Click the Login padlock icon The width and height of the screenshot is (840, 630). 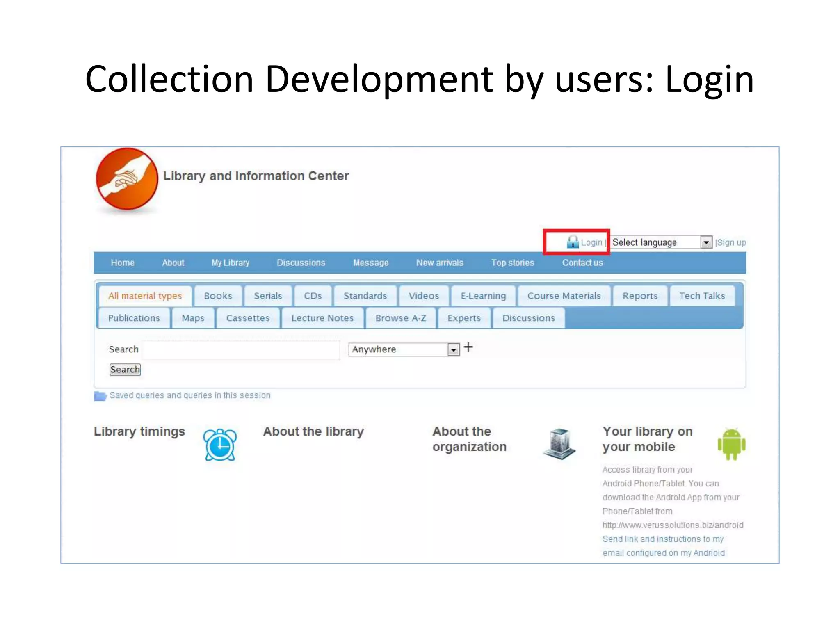pyautogui.click(x=572, y=242)
